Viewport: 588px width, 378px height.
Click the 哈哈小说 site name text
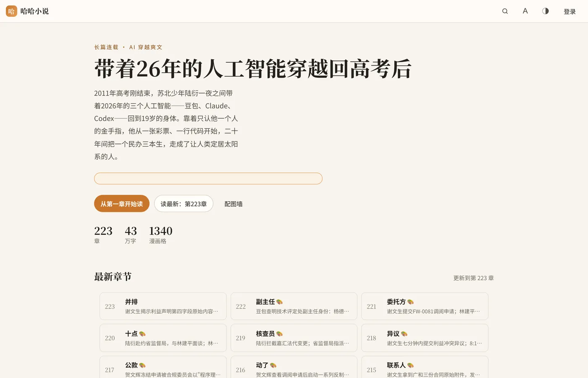(34, 11)
